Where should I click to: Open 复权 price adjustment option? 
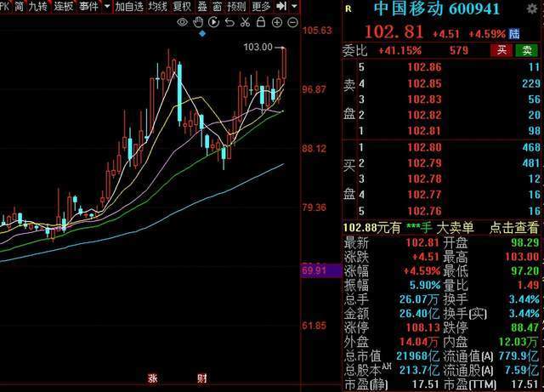pos(182,6)
